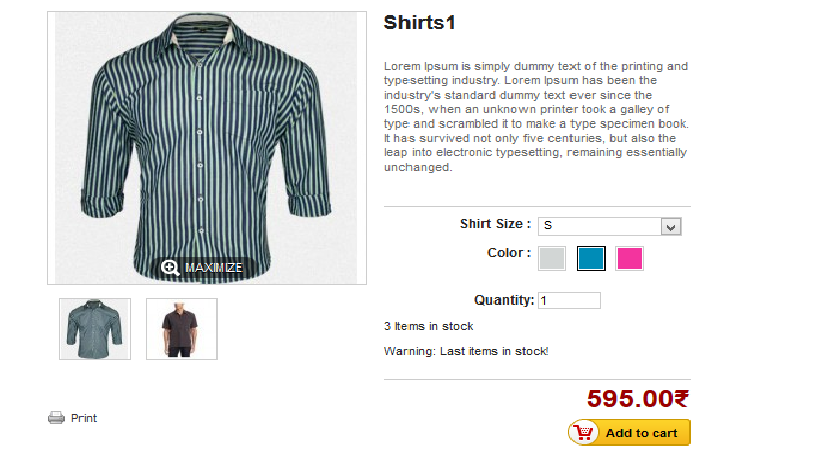The height and width of the screenshot is (460, 819).
Task: Click the printer icon
Action: point(56,418)
